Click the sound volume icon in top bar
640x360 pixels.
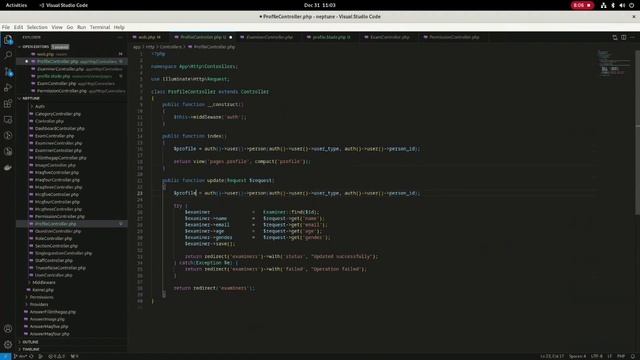coord(622,5)
